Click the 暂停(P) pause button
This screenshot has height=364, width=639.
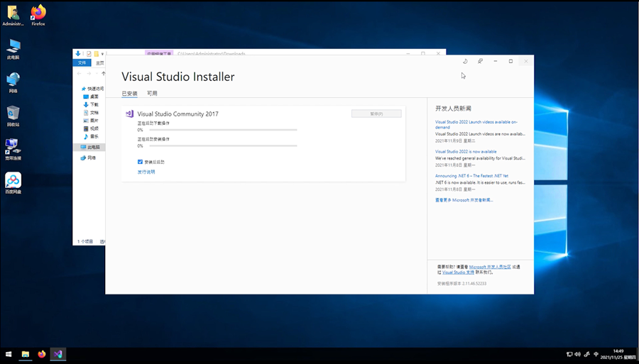[376, 114]
